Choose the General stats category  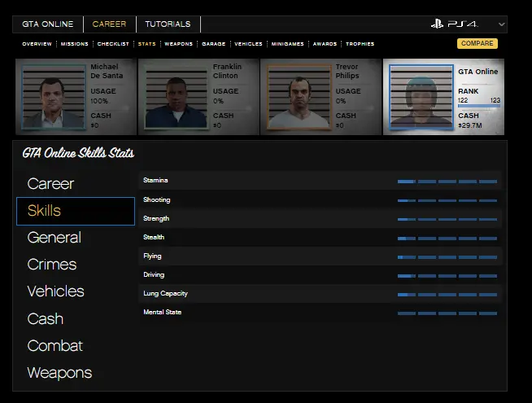pos(54,238)
